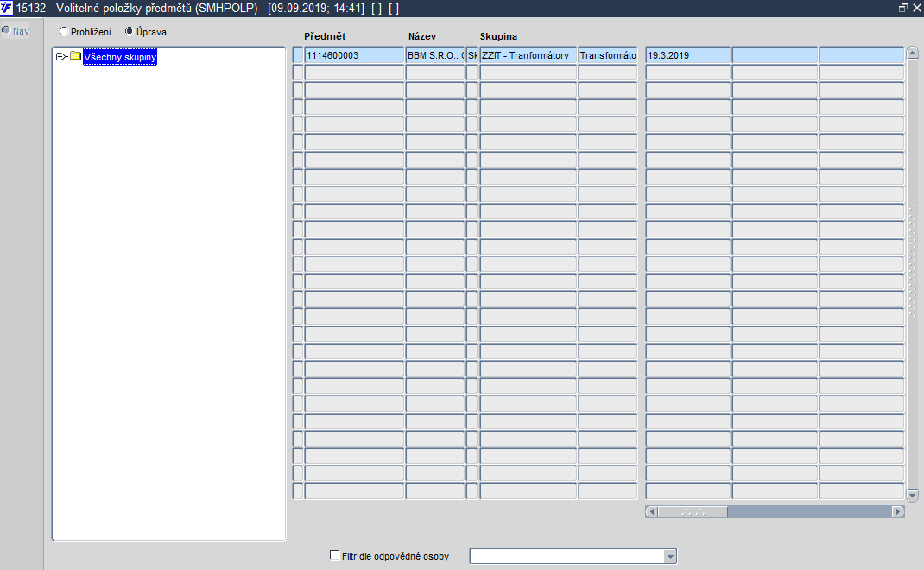This screenshot has height=570, width=924.
Task: Click the horizontal scrollbar thumb
Action: click(693, 511)
